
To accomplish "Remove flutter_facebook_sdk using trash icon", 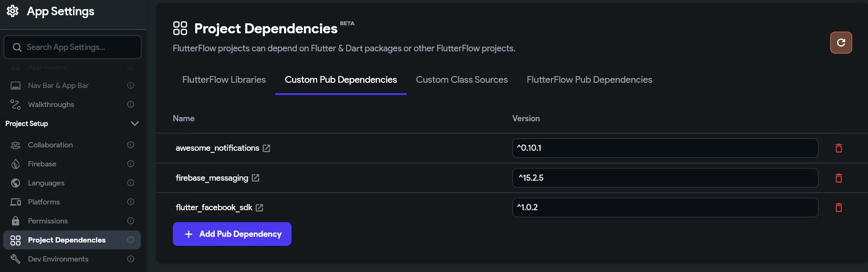I will [x=839, y=207].
